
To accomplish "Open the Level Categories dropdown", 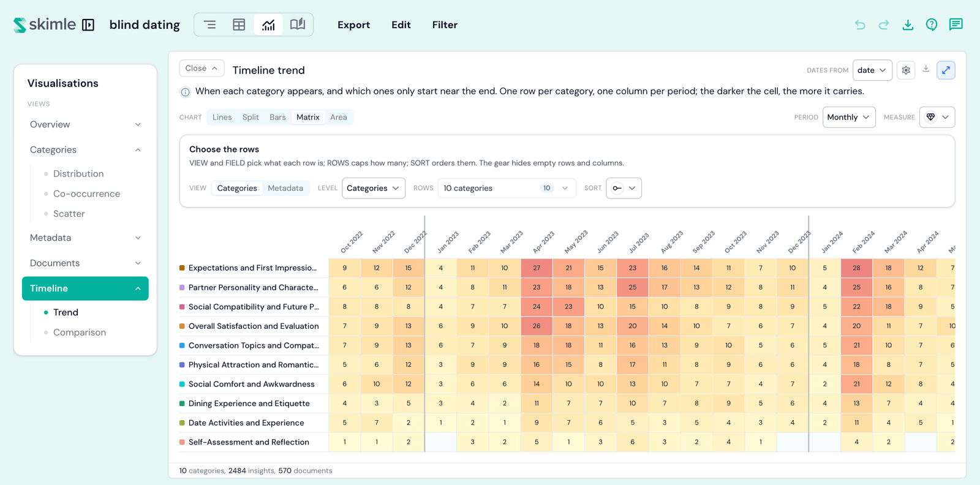I will coord(374,188).
